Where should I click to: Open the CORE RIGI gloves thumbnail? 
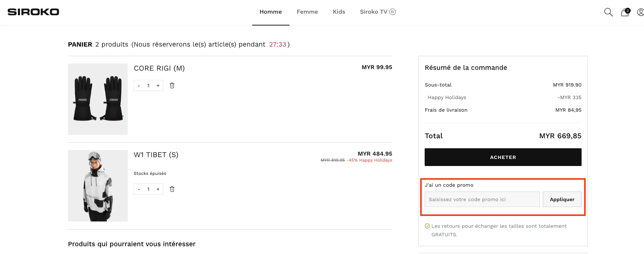98,99
